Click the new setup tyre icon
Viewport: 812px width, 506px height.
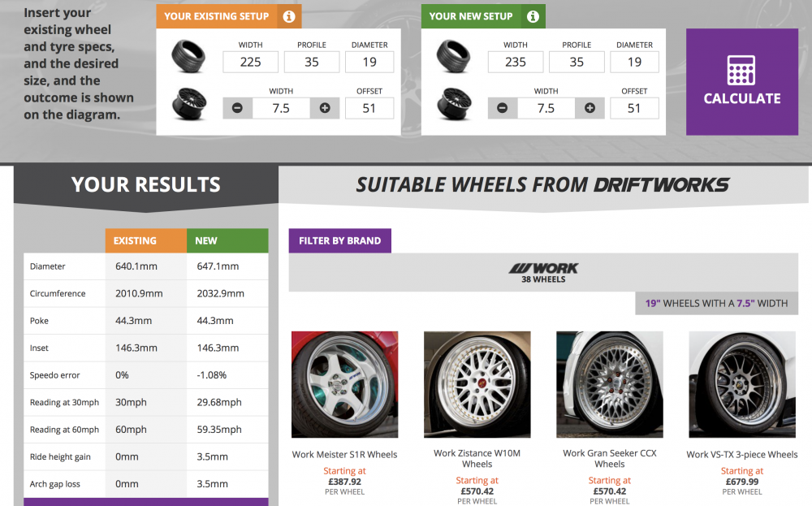tap(454, 57)
